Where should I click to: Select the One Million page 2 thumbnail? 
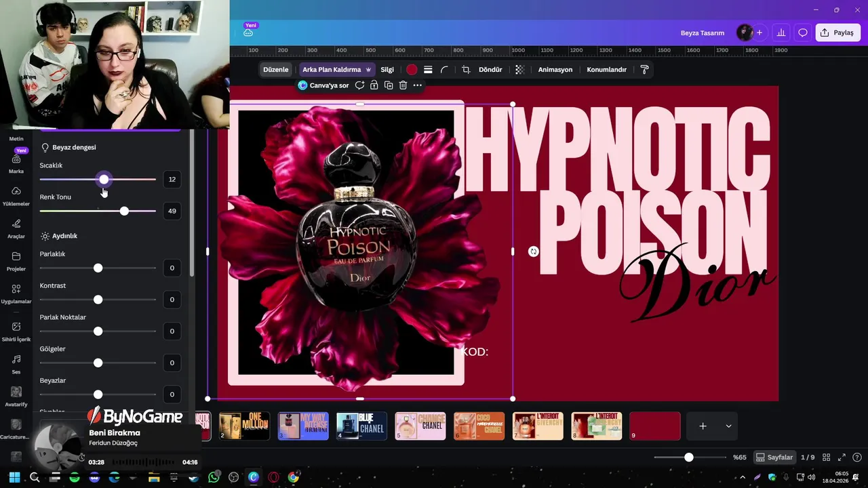click(245, 426)
